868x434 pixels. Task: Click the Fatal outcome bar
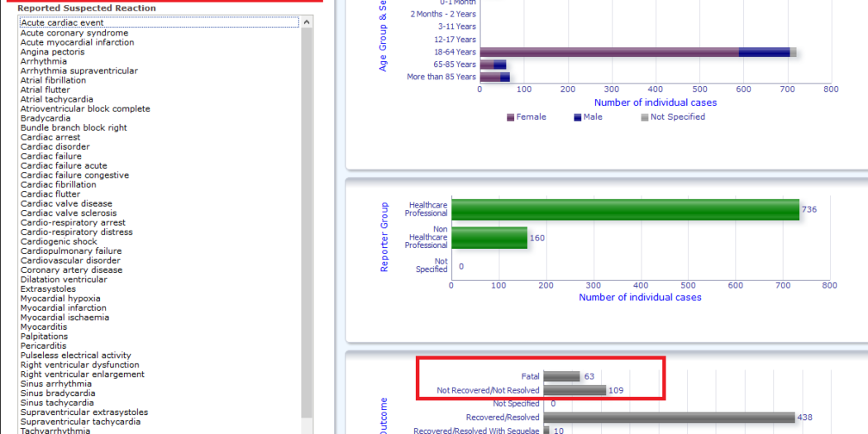tap(561, 376)
